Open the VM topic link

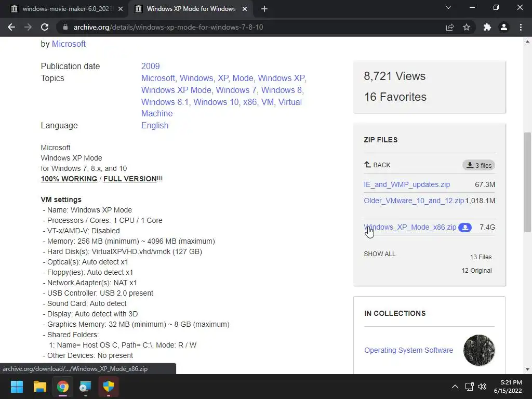pos(268,102)
